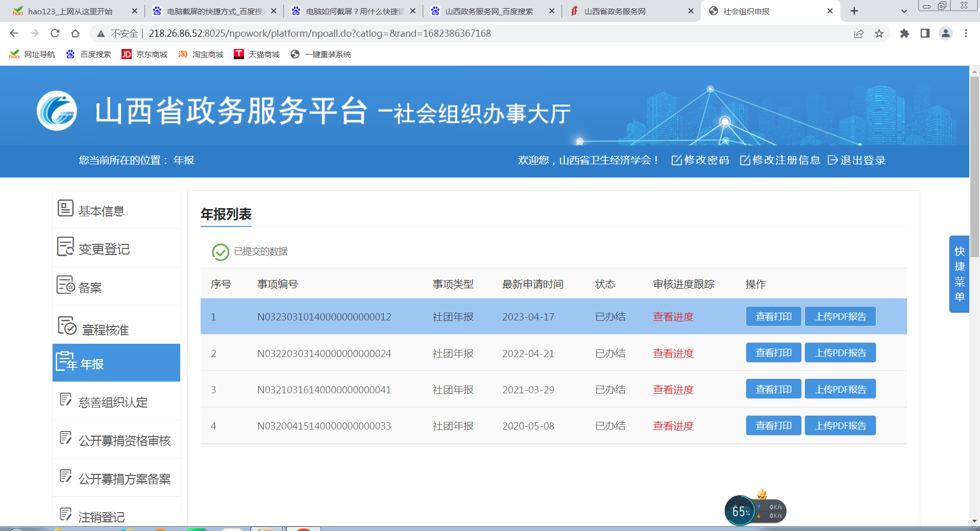Viewport: 980px width, 531px height.
Task: Click the 备案 sidebar icon
Action: point(65,285)
